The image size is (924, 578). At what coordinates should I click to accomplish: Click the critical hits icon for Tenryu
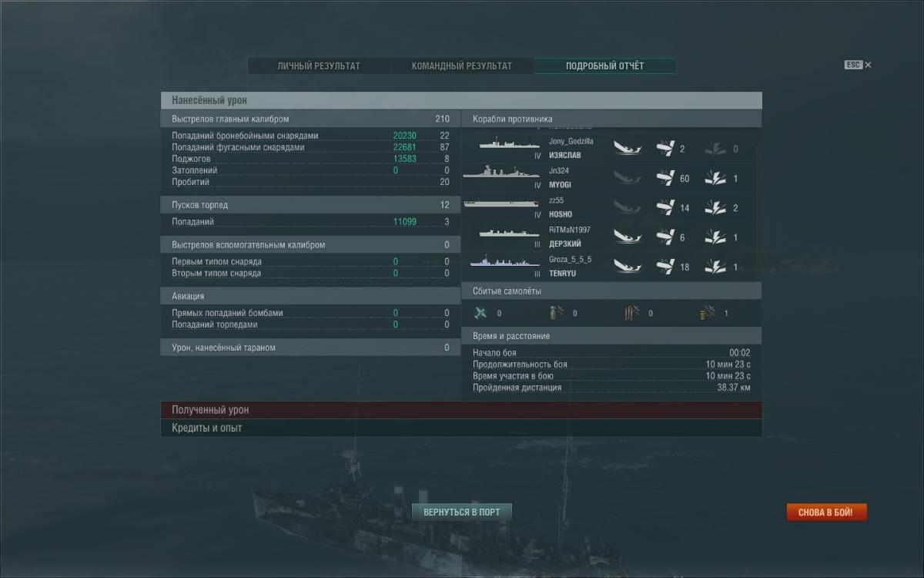(715, 267)
